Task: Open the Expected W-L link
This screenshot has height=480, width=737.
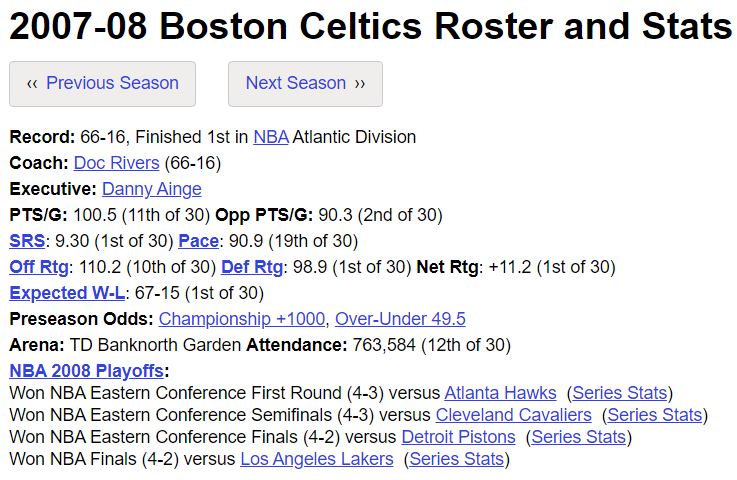Action: [67, 293]
